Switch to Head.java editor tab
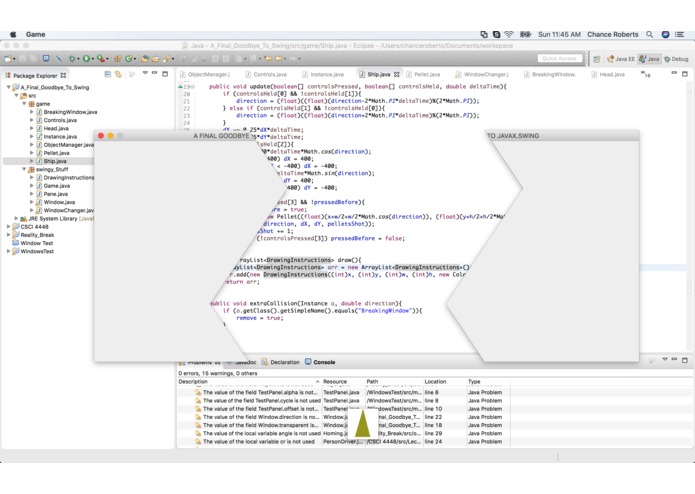Viewport: 695px width, 494px height. pos(608,74)
